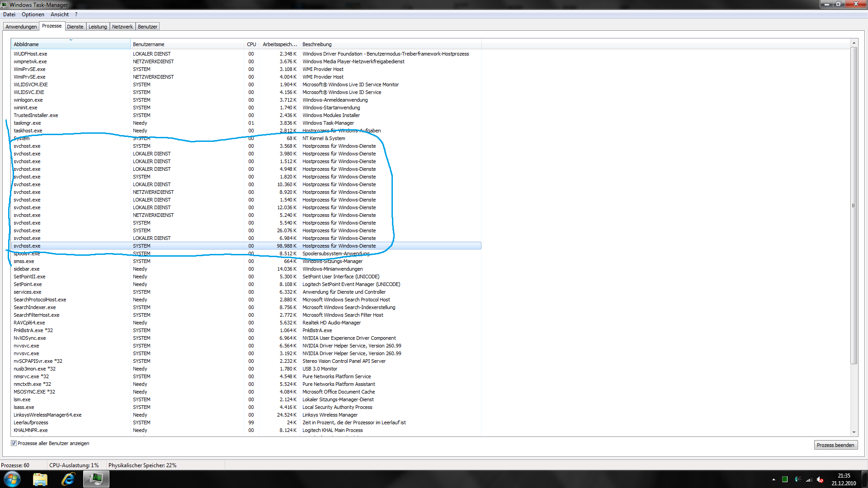Show hidden tray icons arrow

point(774,479)
